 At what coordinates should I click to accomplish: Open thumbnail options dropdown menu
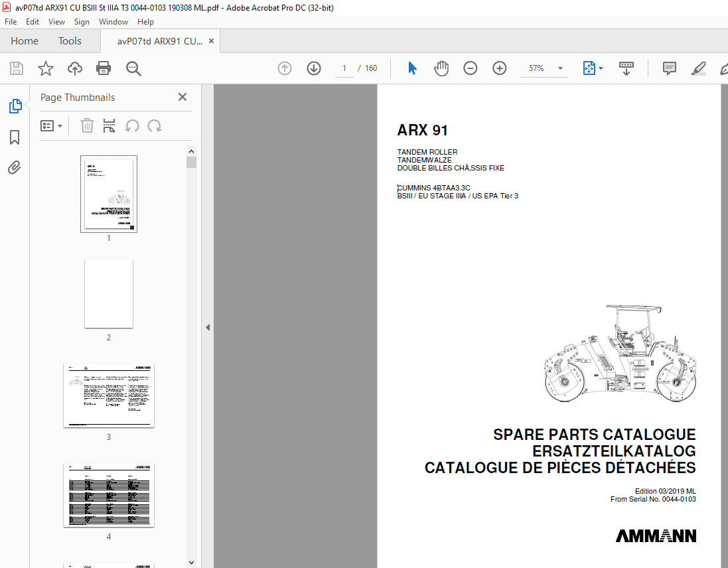(51, 126)
